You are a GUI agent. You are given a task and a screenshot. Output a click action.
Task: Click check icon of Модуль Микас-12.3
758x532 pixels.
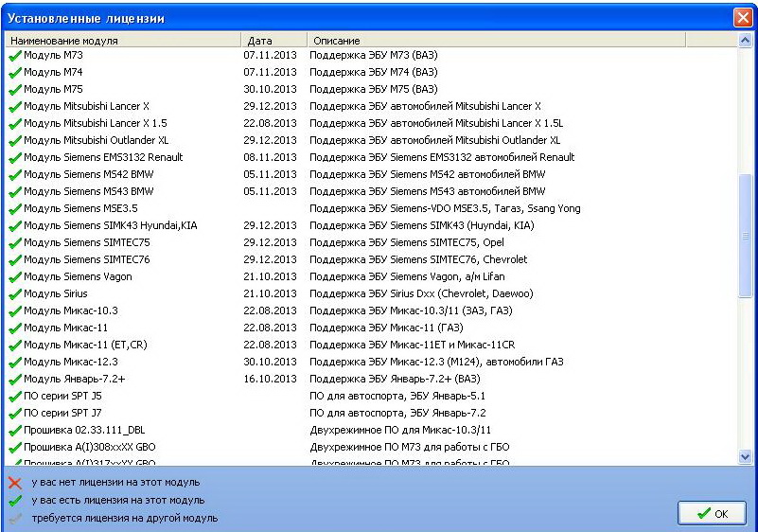[x=15, y=363]
